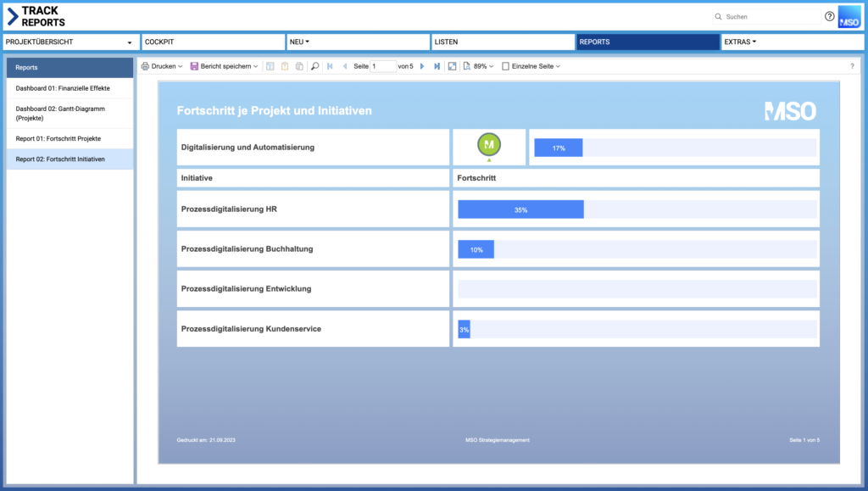This screenshot has height=491, width=868.
Task: Jump to the first report page
Action: pos(330,66)
